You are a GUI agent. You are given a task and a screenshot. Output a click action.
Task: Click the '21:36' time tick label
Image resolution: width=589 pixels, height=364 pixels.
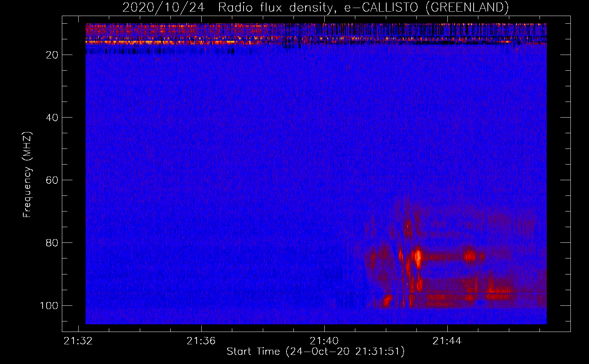tap(201, 341)
